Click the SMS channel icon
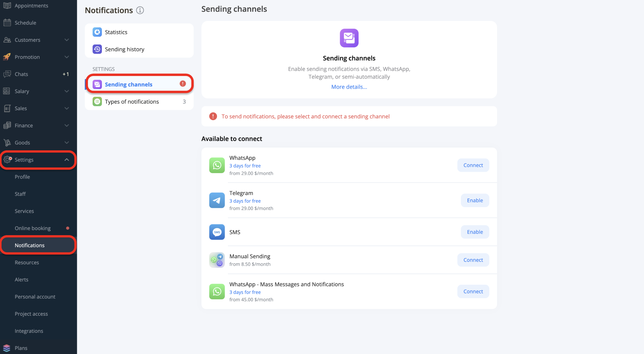 [217, 232]
